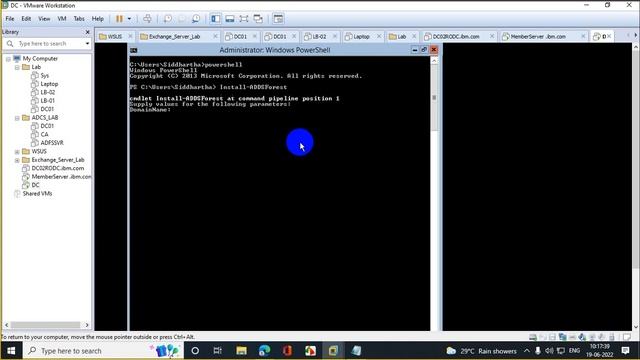
Task: Switch to Unity mode toolbar icon
Action: pos(258,19)
